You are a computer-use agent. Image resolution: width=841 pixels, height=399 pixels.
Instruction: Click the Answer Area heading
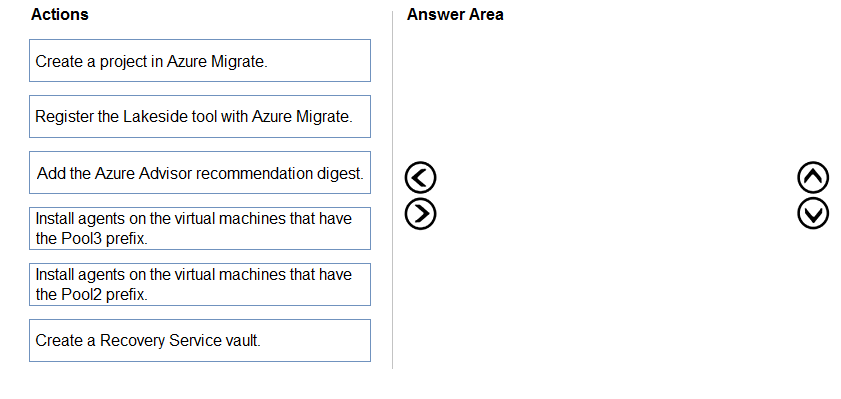pyautogui.click(x=455, y=14)
